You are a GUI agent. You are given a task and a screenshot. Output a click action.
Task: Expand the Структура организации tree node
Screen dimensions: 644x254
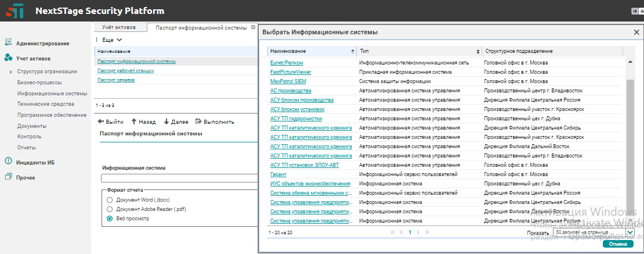(x=11, y=71)
